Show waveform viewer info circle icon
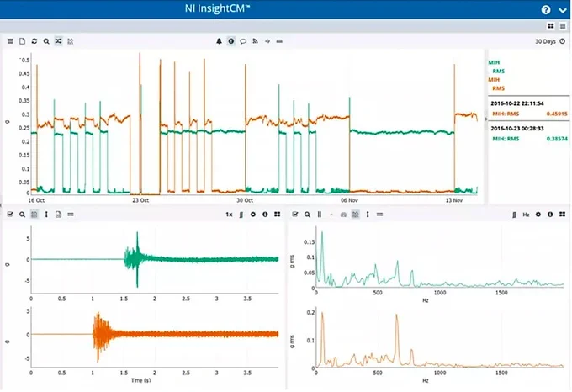The image size is (572, 392). pos(265,215)
